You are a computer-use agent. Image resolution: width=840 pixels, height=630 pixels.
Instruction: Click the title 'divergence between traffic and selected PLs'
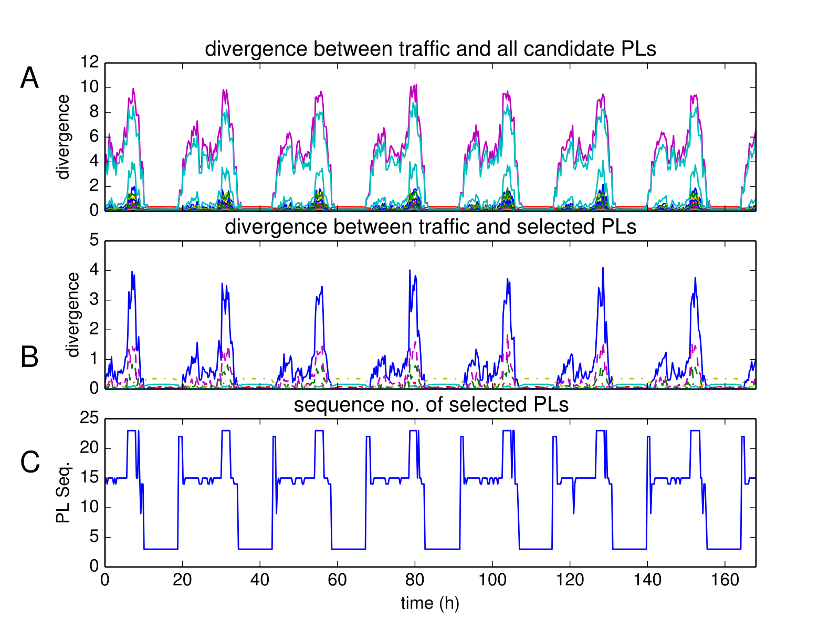tap(430, 227)
